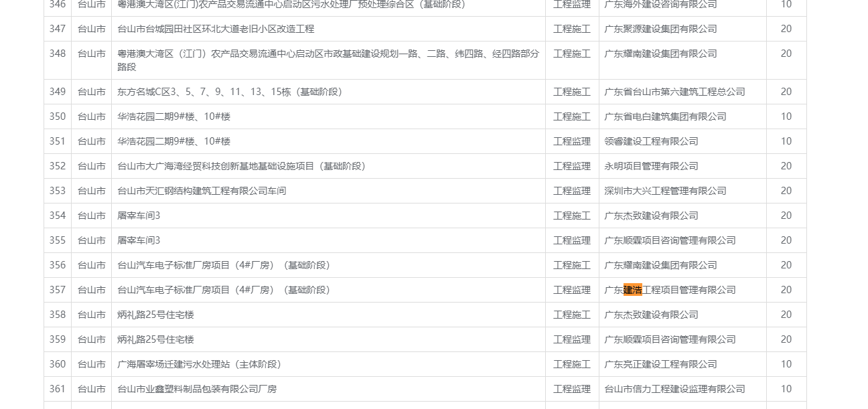Image resolution: width=868 pixels, height=409 pixels.
Task: Click row number 347 cell
Action: click(58, 29)
